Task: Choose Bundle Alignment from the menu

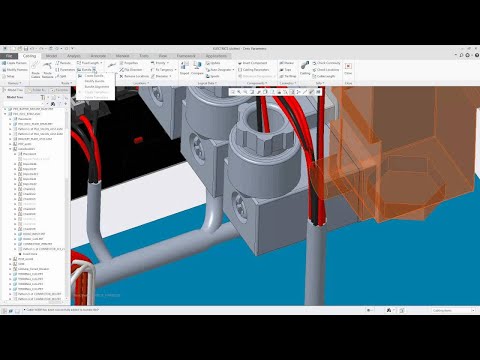Action: tap(97, 87)
